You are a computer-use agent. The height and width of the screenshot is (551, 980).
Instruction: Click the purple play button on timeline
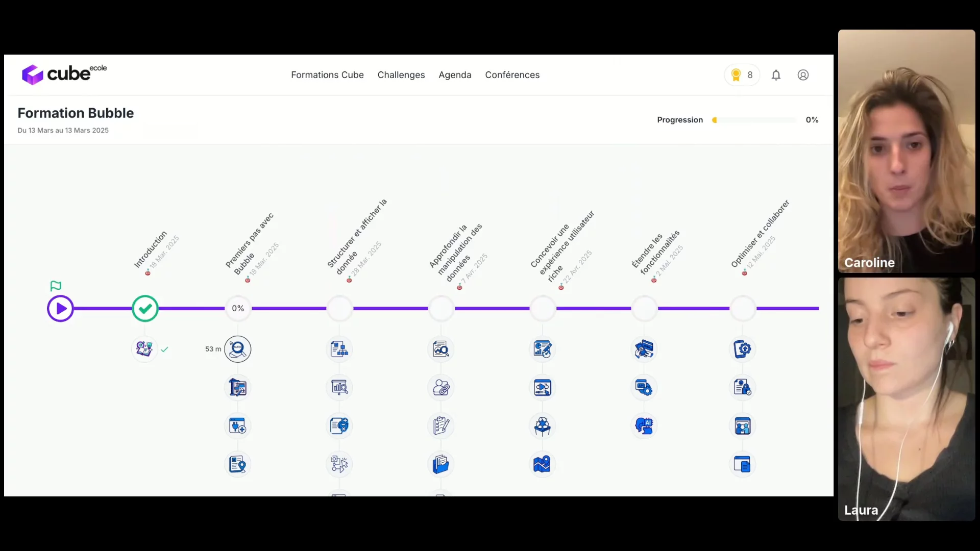[x=60, y=309]
